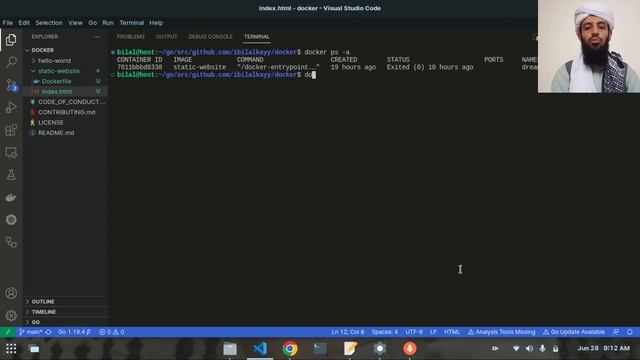Open the Help menu

click(156, 23)
